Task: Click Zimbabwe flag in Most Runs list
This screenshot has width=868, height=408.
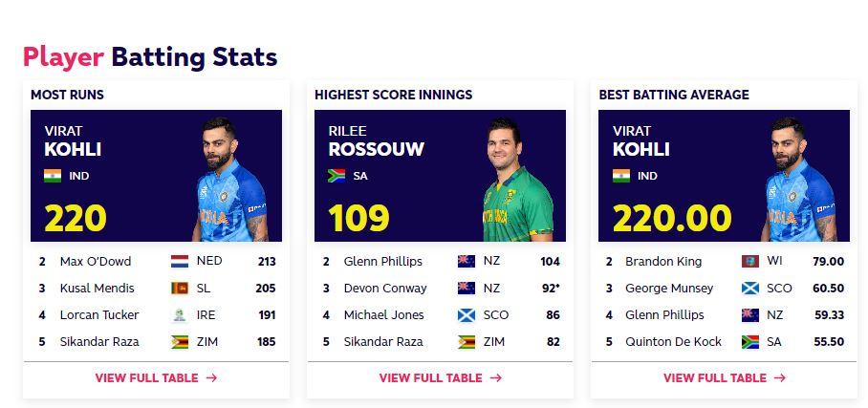Action: pos(179,341)
